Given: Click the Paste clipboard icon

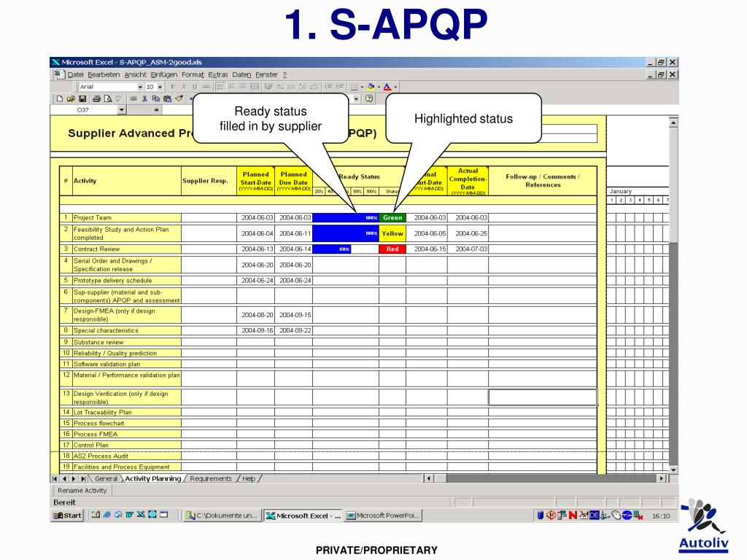Looking at the screenshot, I should click(167, 98).
